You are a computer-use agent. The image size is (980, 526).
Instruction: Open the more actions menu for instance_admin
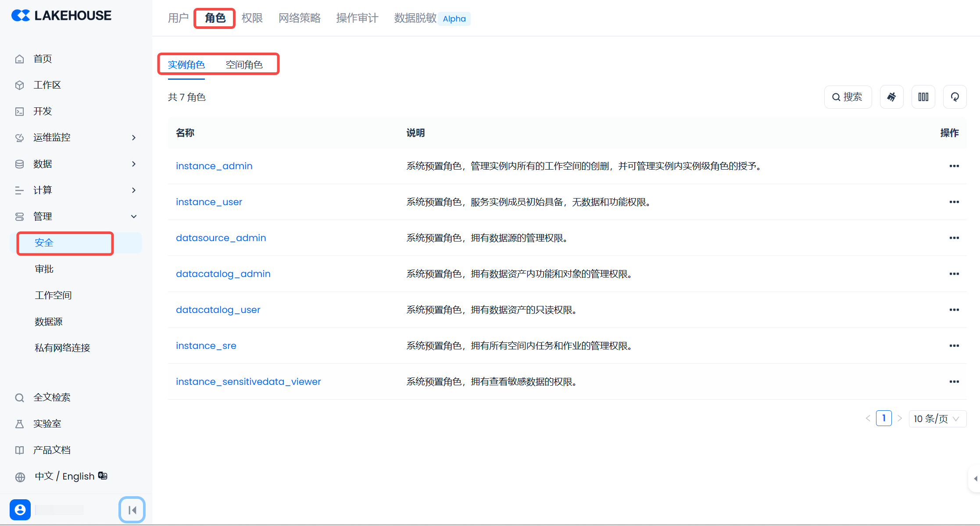pos(954,166)
